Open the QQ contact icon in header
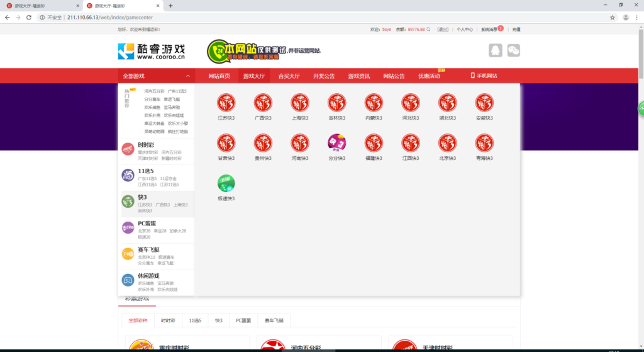 (496, 50)
